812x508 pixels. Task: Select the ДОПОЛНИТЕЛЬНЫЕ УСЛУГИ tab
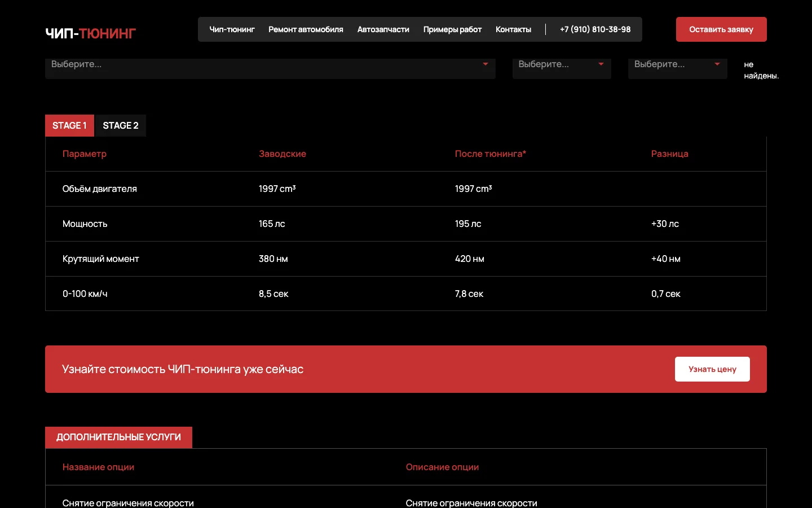click(118, 437)
